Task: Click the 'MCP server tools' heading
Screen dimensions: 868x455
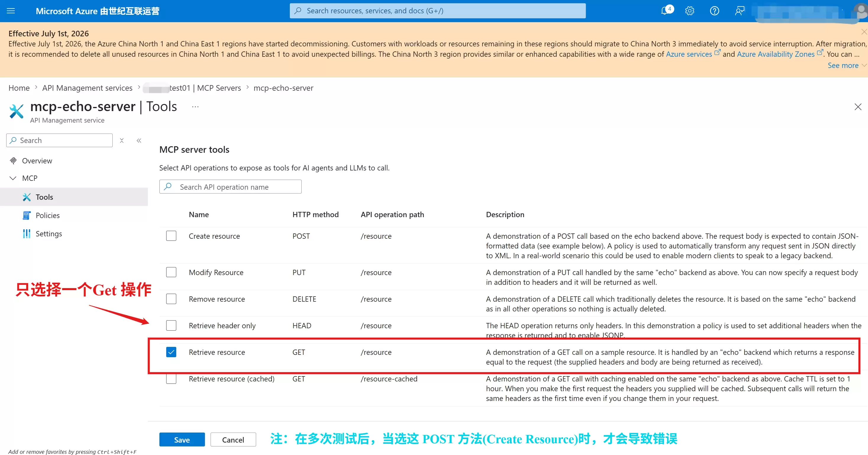Action: (194, 149)
